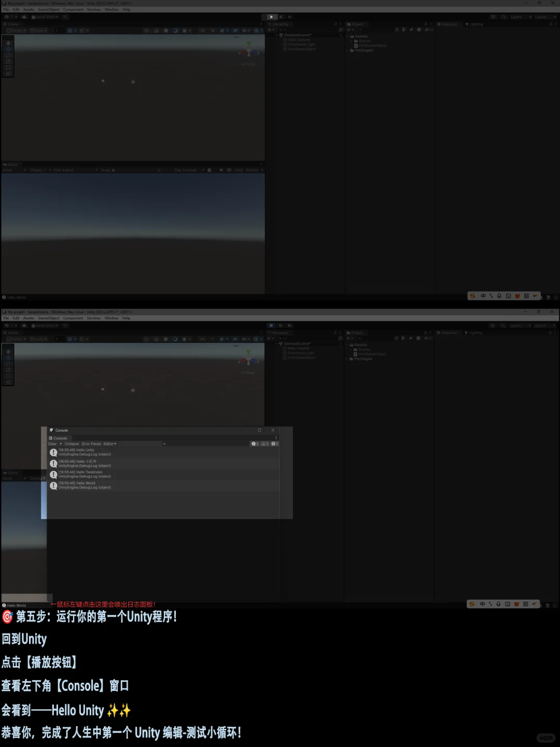Viewport: 560px width, 747px height.
Task: Toggle error count filter in Console
Action: [x=275, y=444]
